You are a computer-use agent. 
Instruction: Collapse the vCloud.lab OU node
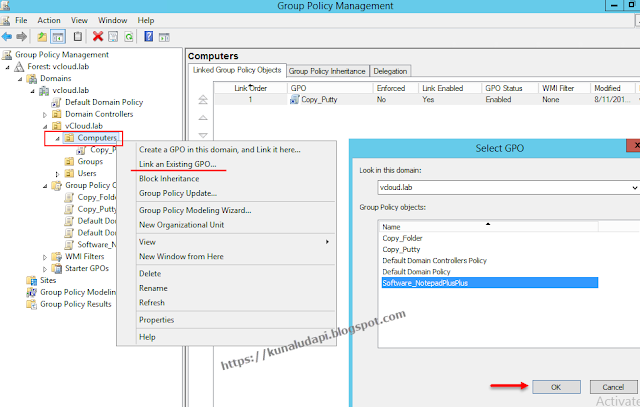pos(45,127)
